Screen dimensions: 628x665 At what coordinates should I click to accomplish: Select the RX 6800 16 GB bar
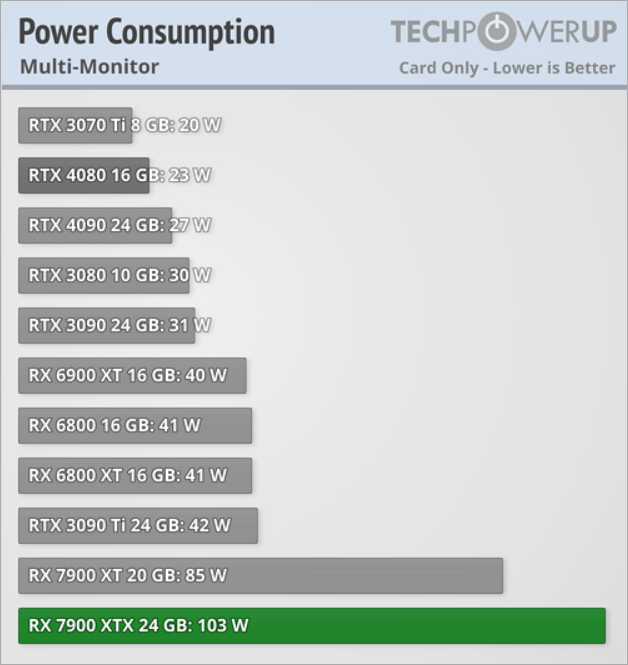click(x=135, y=425)
